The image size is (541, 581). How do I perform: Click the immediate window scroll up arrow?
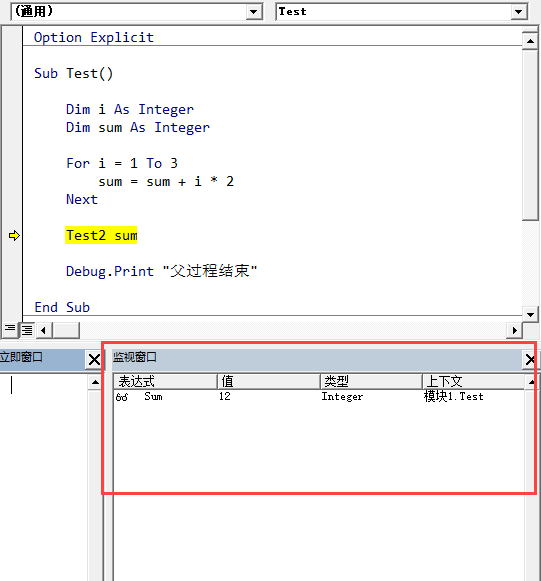[95, 382]
